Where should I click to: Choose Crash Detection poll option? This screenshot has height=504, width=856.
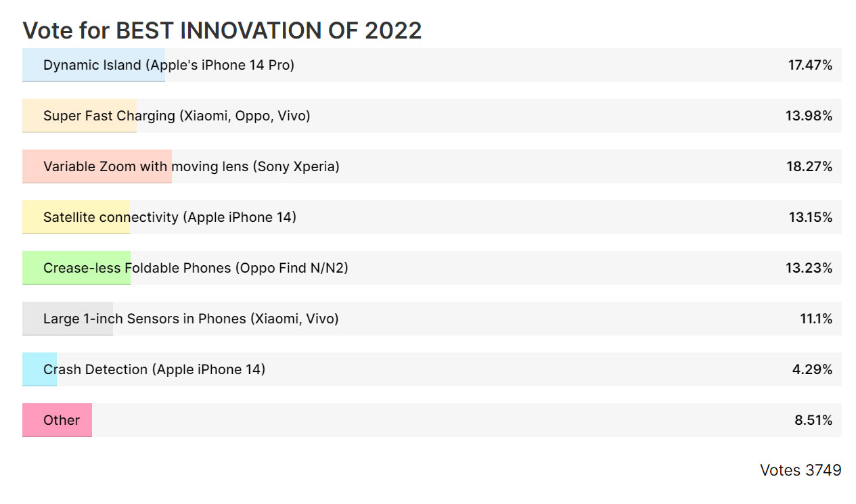pos(432,369)
